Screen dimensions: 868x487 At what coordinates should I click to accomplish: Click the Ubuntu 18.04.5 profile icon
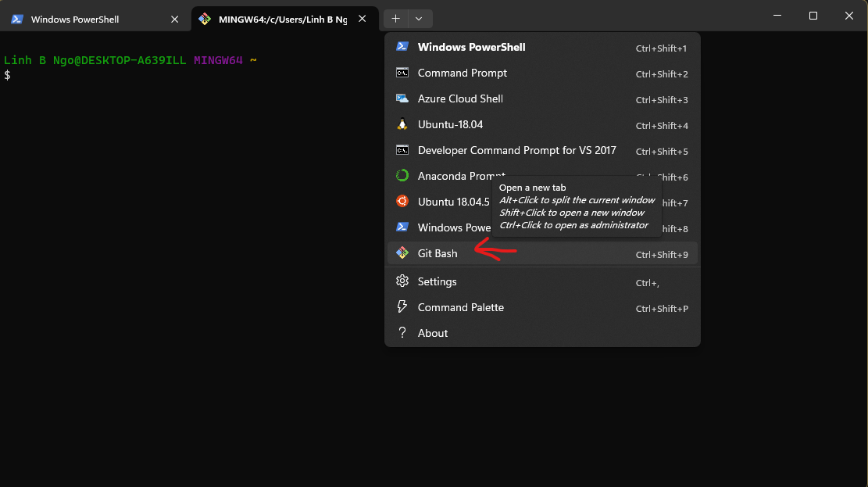click(402, 202)
